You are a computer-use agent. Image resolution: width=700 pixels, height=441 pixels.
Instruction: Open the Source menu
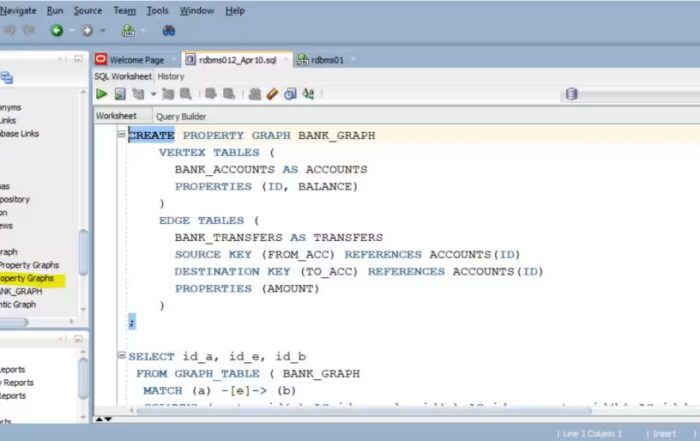coord(88,11)
